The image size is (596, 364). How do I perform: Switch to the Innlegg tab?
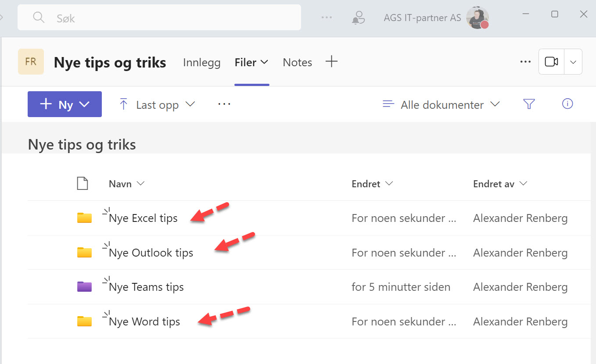[x=201, y=62]
